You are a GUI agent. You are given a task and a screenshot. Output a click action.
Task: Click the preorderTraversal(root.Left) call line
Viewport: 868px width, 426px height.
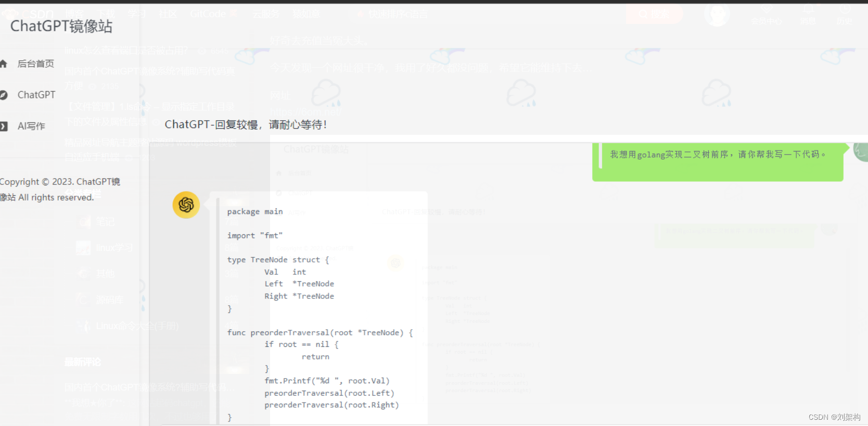(x=329, y=393)
